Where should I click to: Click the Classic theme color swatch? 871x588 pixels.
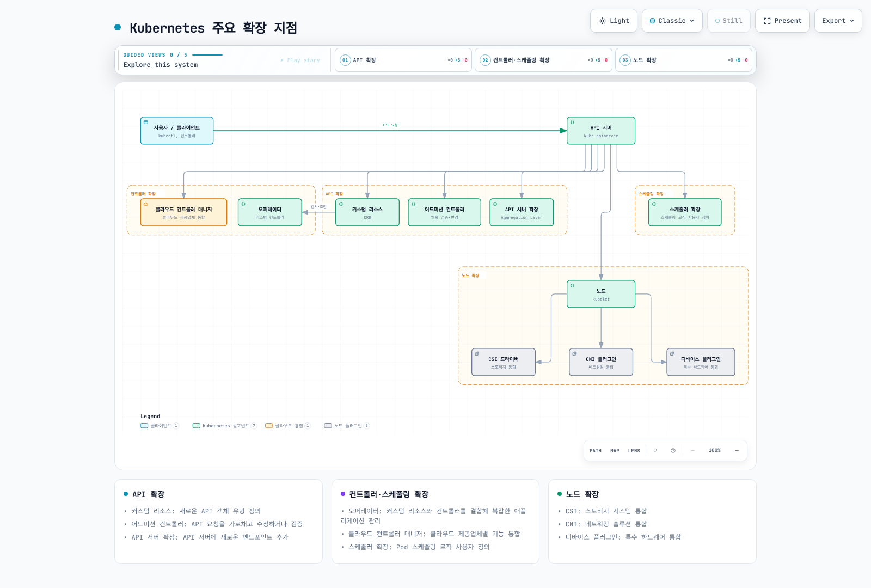point(653,21)
